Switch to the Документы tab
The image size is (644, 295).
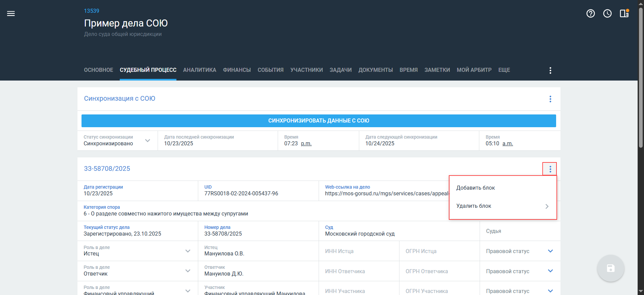(x=375, y=70)
